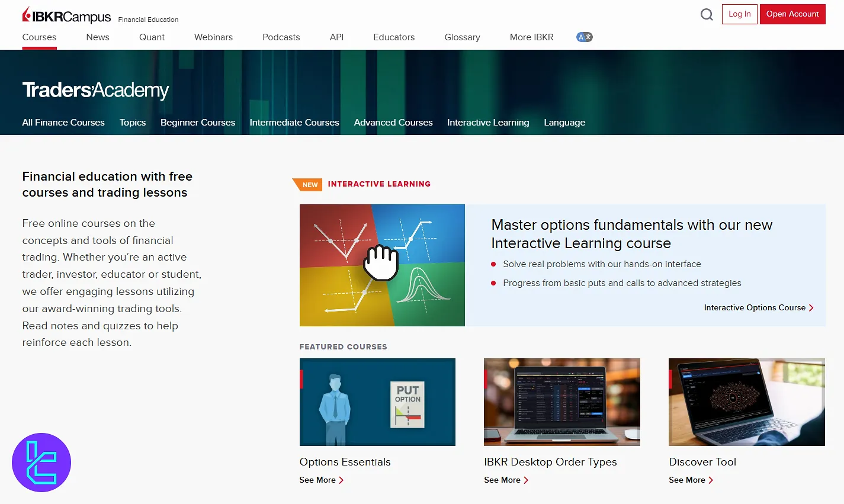
Task: Click the Discover Tool title
Action: [702, 462]
